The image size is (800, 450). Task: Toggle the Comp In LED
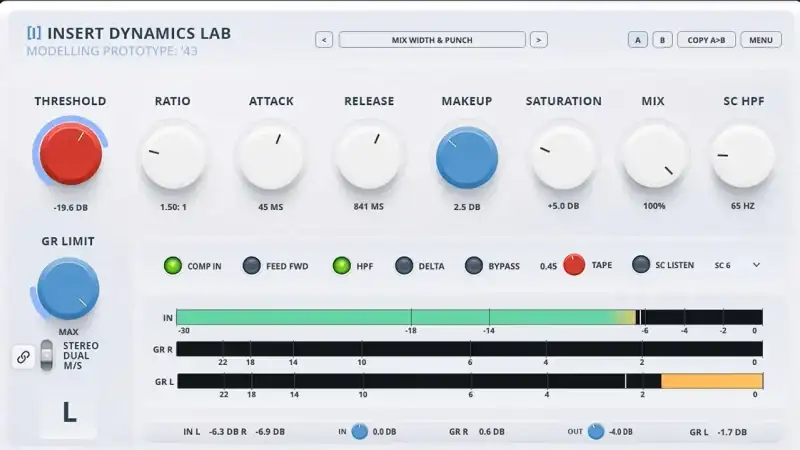173,266
